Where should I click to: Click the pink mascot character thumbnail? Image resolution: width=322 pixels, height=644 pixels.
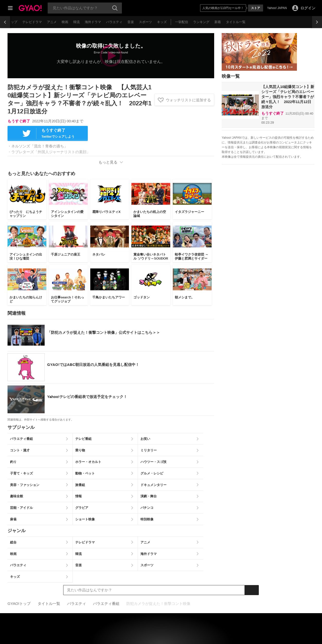(x=26, y=367)
